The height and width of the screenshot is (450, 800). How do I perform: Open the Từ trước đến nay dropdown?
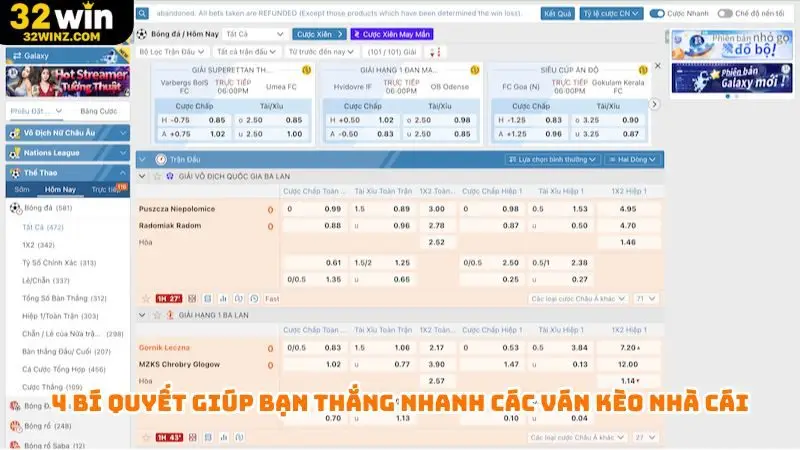tap(321, 52)
